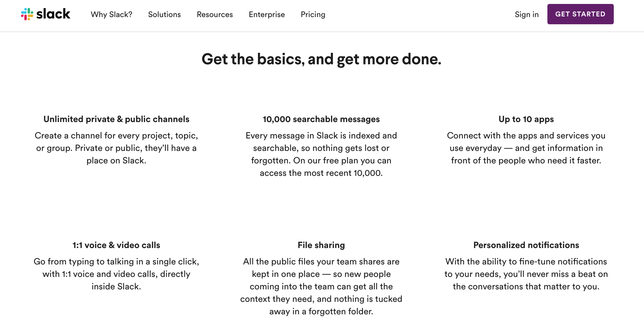Click the paragraph about public files shared

(321, 286)
